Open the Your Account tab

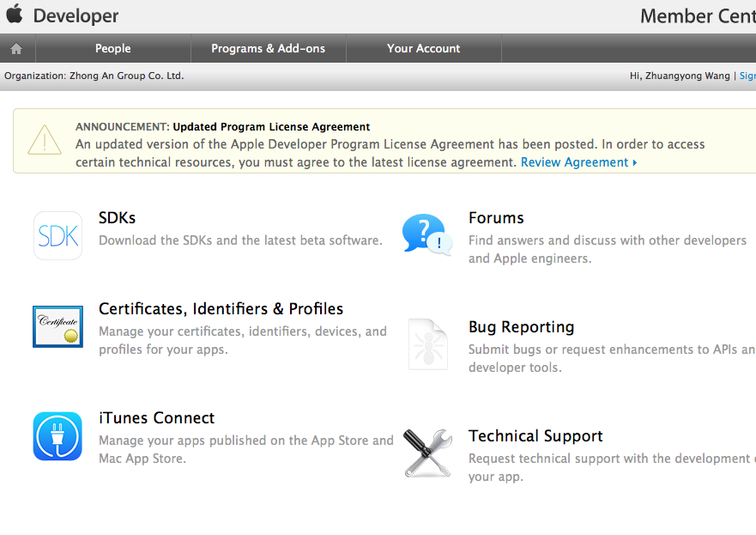tap(423, 48)
